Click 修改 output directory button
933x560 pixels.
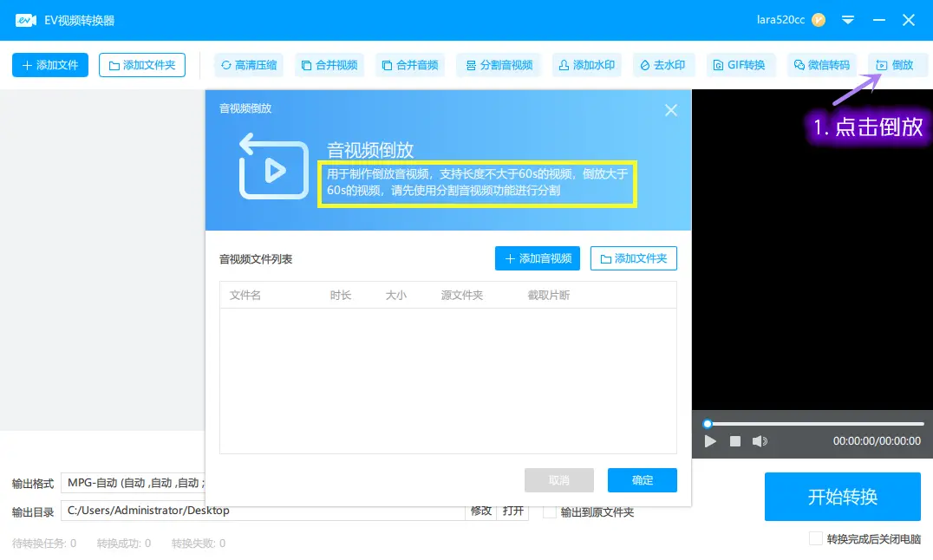pos(480,511)
